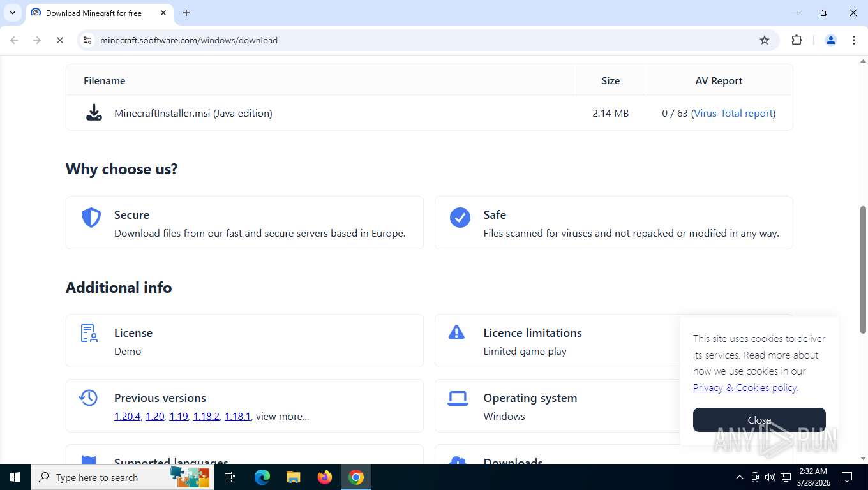Close the Download Minecraft for free tab
This screenshot has width=868, height=490.
(x=163, y=13)
